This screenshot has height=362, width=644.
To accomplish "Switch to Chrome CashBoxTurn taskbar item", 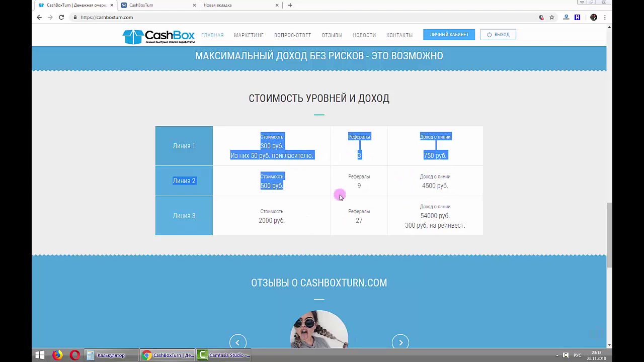I will [x=168, y=355].
